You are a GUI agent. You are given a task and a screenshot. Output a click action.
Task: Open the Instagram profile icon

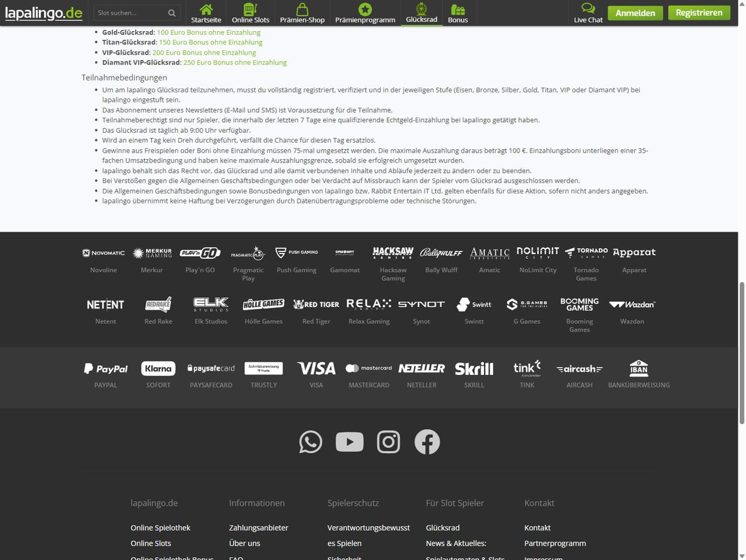tap(389, 442)
